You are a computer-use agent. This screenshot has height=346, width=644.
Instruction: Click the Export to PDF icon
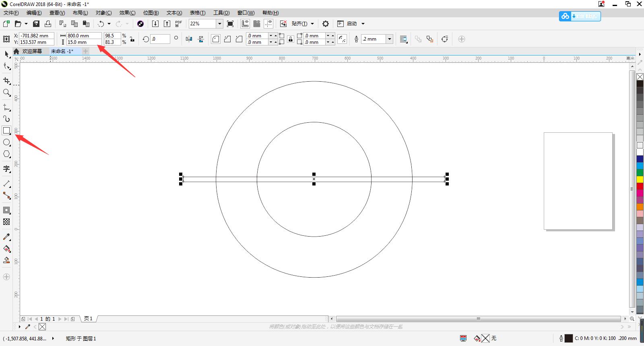coord(178,24)
